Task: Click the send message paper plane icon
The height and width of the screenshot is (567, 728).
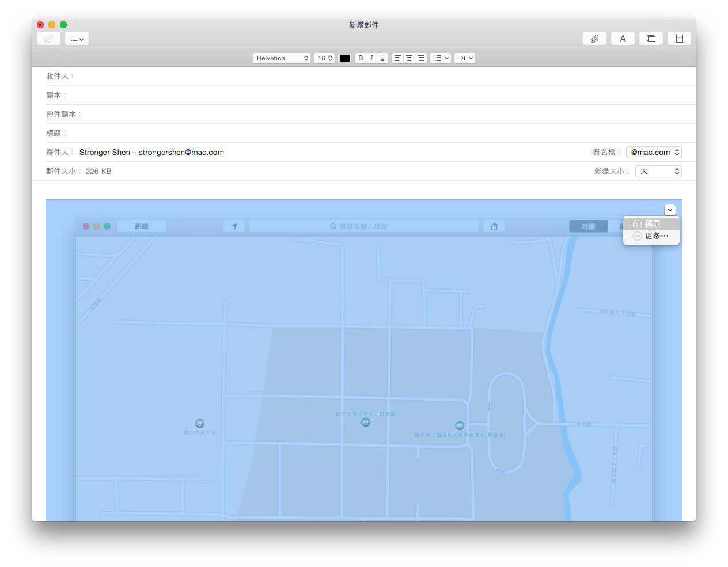Action: point(48,39)
